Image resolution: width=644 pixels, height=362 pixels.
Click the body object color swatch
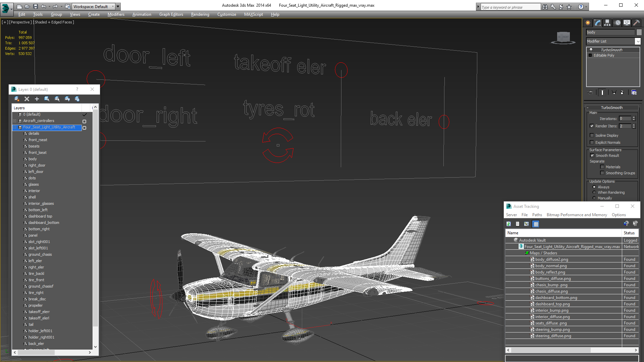639,32
